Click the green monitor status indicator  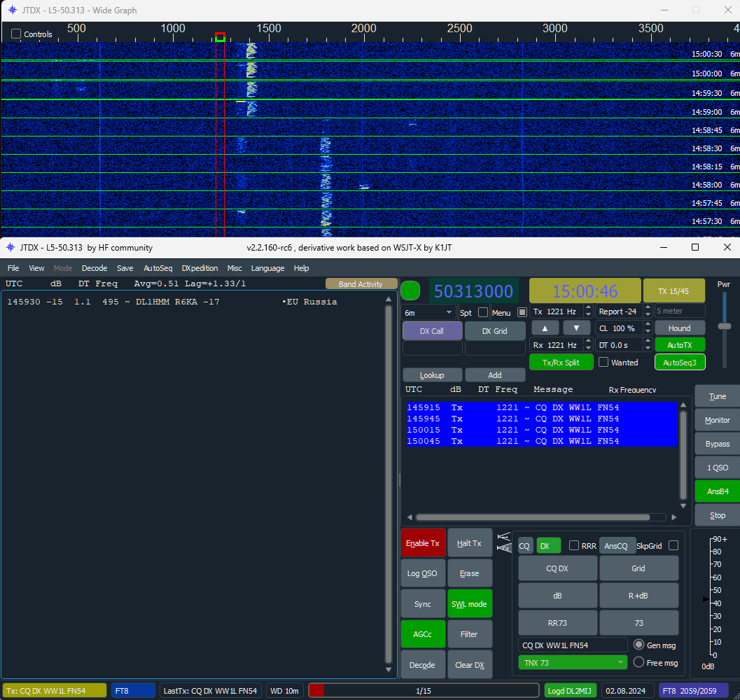(410, 290)
